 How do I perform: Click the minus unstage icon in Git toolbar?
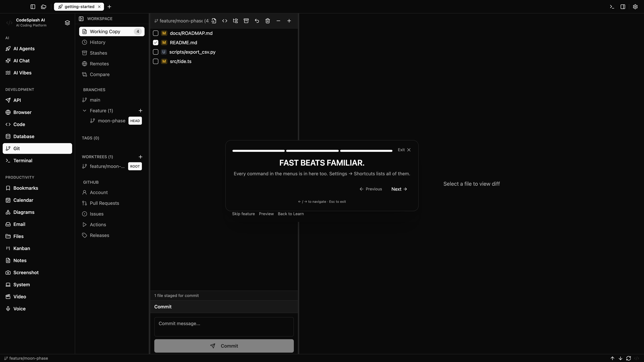[279, 21]
